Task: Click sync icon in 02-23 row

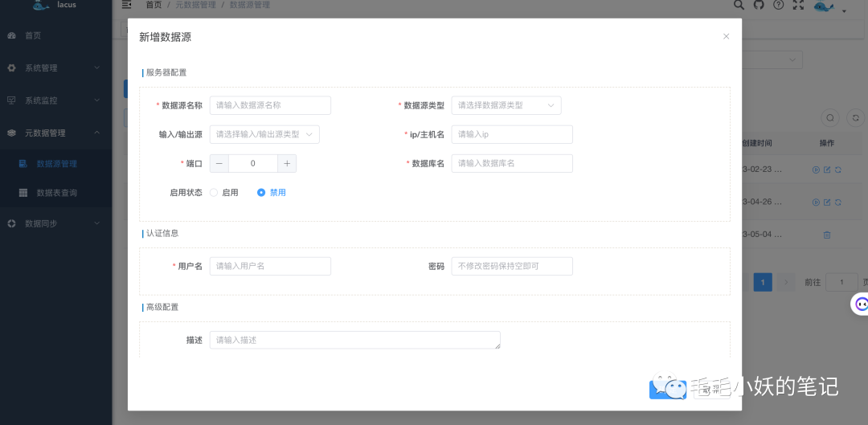Action: [838, 170]
